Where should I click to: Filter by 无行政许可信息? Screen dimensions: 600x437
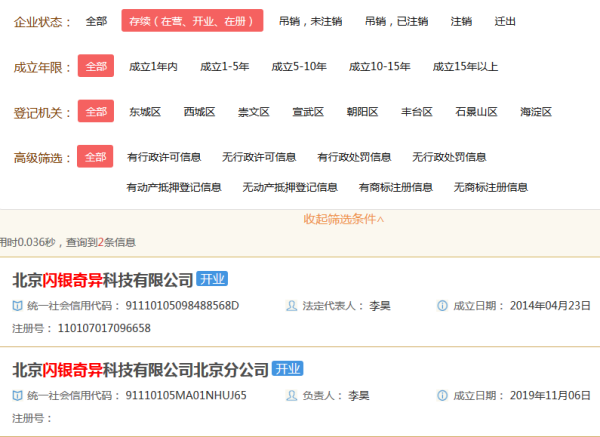tap(259, 157)
